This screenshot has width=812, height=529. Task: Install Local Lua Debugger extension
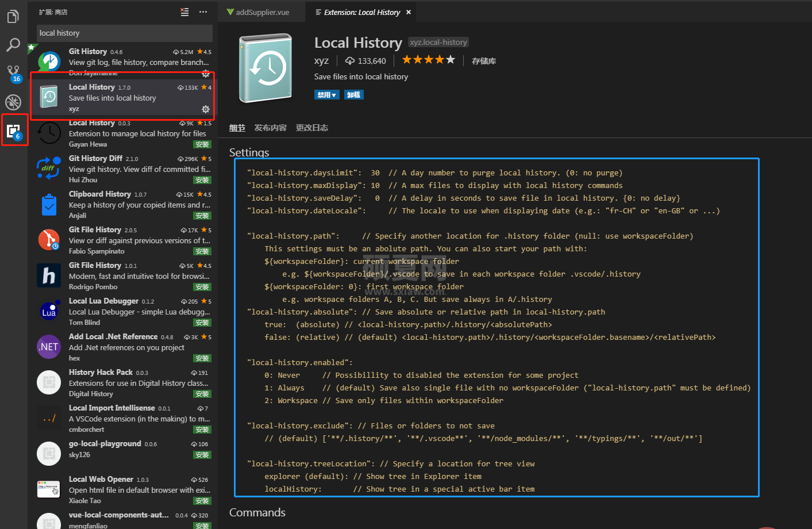click(202, 323)
